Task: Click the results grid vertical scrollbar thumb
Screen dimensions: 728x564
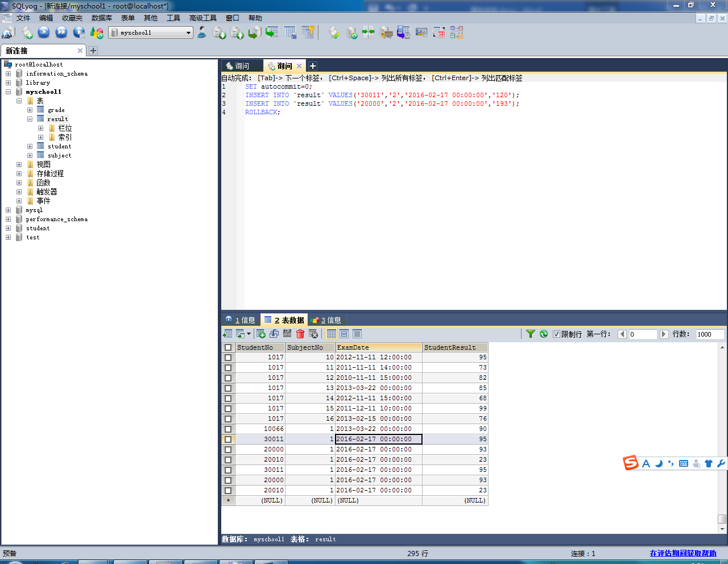Action: [722, 519]
